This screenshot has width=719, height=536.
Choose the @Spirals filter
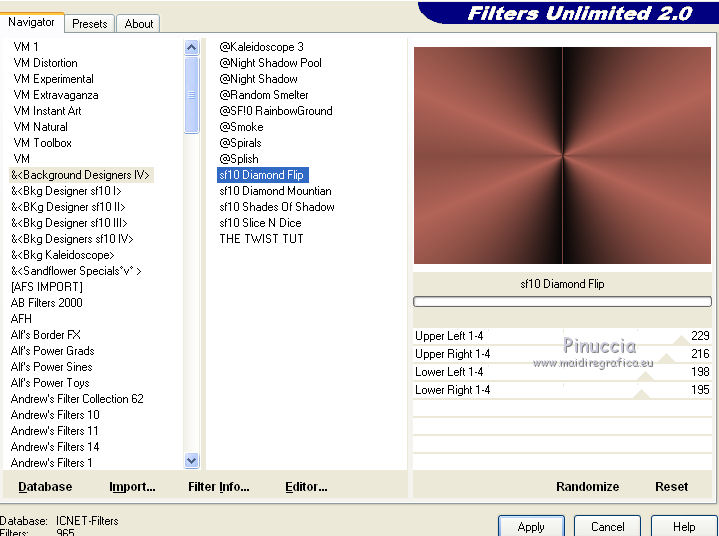point(240,143)
